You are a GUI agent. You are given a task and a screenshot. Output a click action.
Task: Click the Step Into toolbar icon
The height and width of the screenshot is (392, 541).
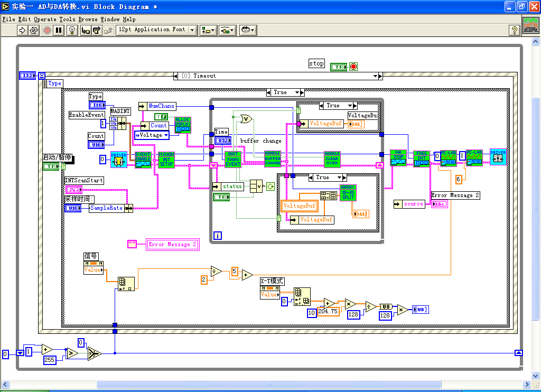tap(85, 30)
